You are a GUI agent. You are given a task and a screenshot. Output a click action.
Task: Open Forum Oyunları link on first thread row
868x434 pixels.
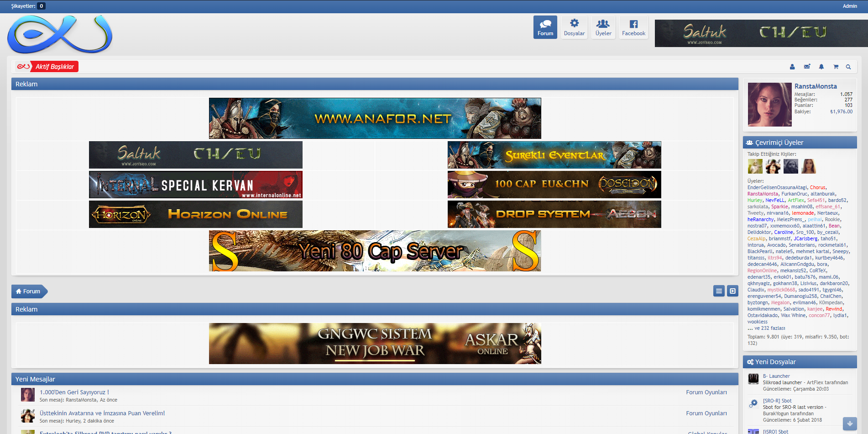[706, 392]
